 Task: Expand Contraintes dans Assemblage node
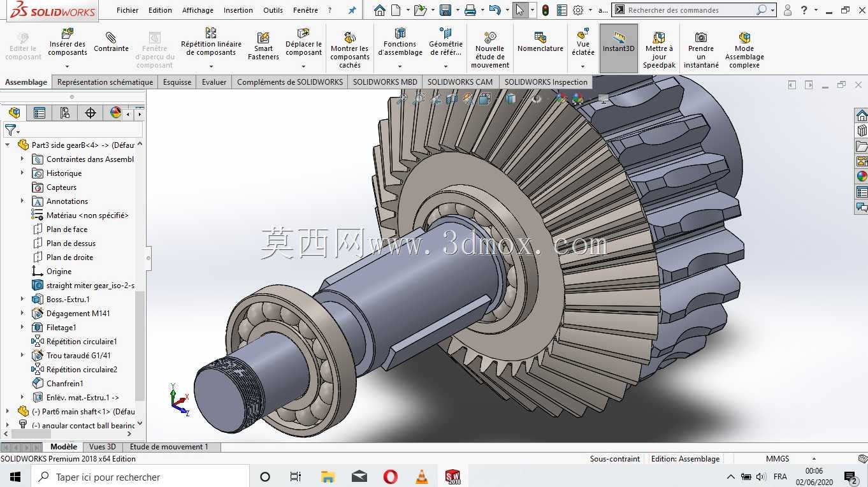pyautogui.click(x=22, y=159)
